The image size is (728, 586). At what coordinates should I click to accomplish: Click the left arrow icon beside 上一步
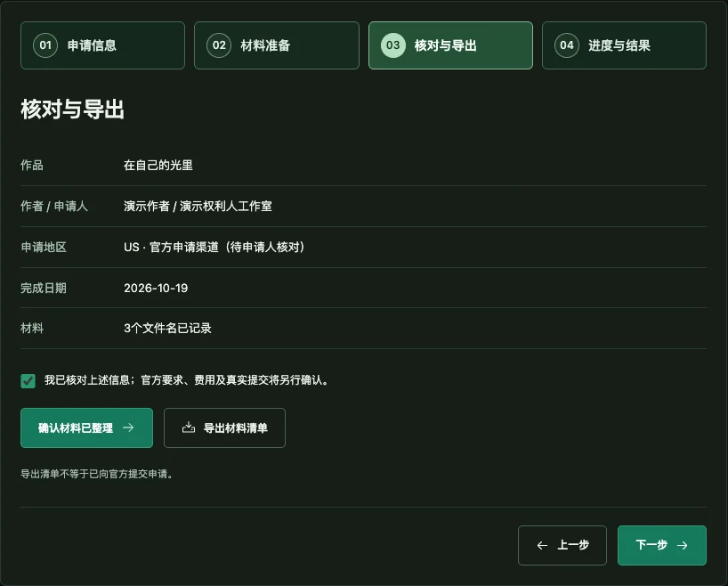click(x=542, y=546)
